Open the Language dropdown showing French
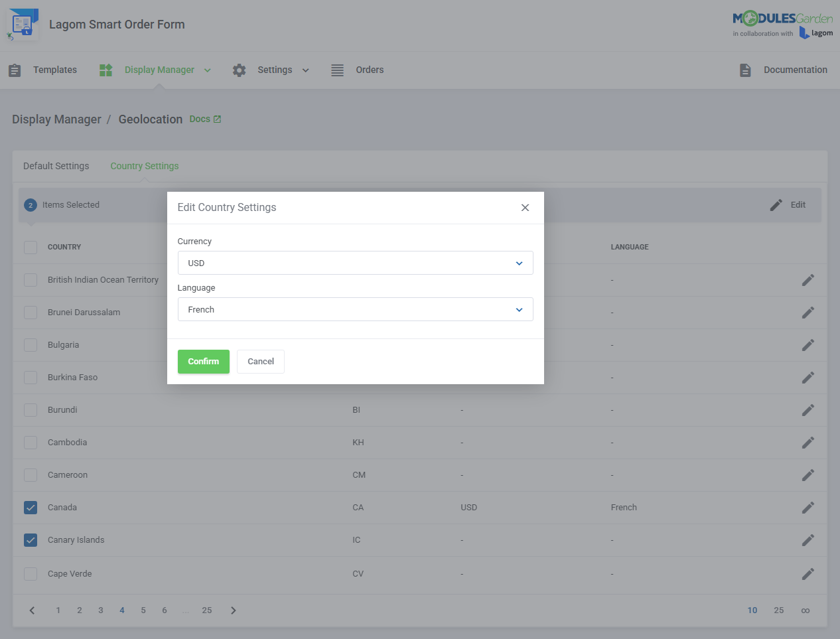 click(355, 309)
